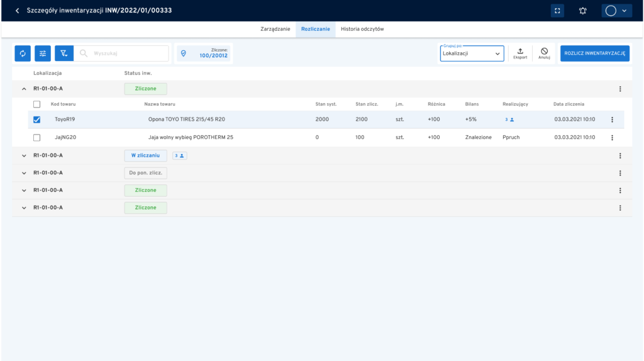The height and width of the screenshot is (361, 644).
Task: Collapse the first expanded R1-01-00-A group
Action: coord(24,89)
